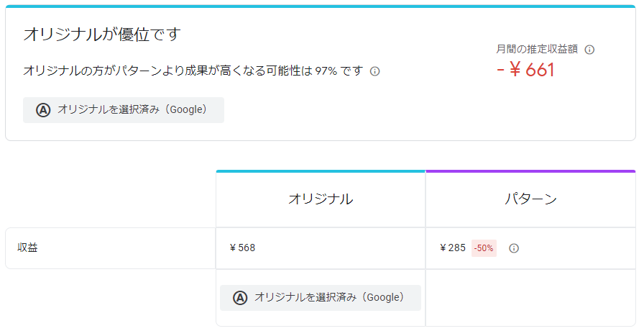Click the 月間の推定収益額 label text
Viewport: 644px width, 331px height.
[538, 50]
